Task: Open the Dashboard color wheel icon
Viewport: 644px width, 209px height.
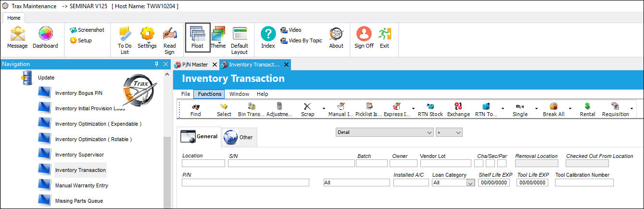Action: click(45, 38)
